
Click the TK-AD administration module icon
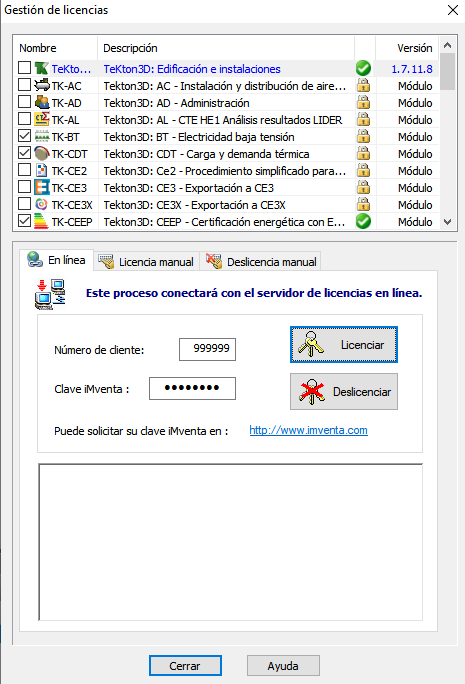tap(42, 102)
